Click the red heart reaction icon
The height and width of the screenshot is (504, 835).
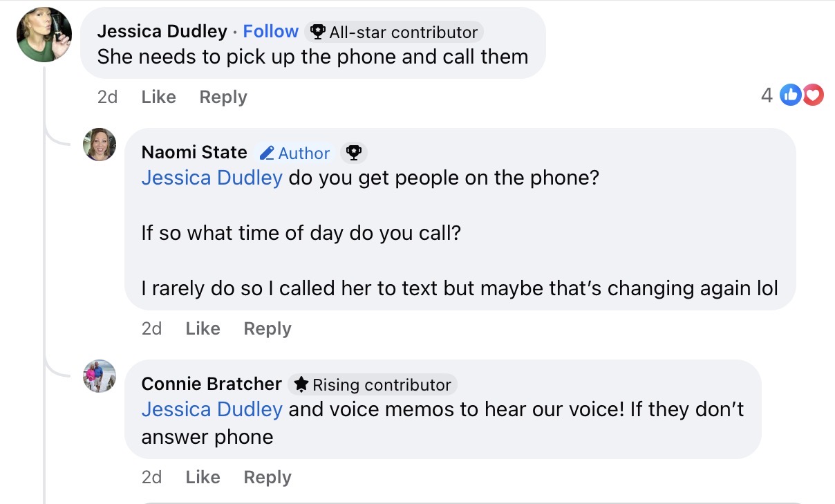pyautogui.click(x=813, y=95)
